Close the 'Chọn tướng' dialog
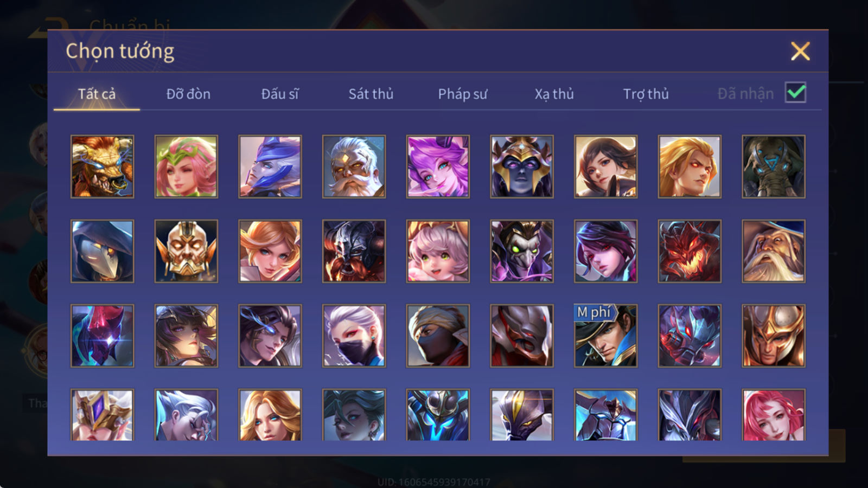The width and height of the screenshot is (868, 488). [x=800, y=51]
